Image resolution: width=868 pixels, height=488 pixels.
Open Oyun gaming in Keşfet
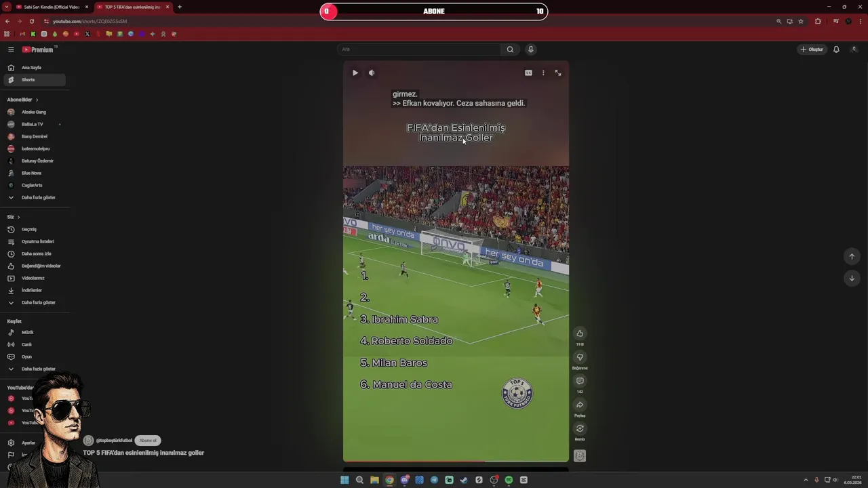(34, 357)
